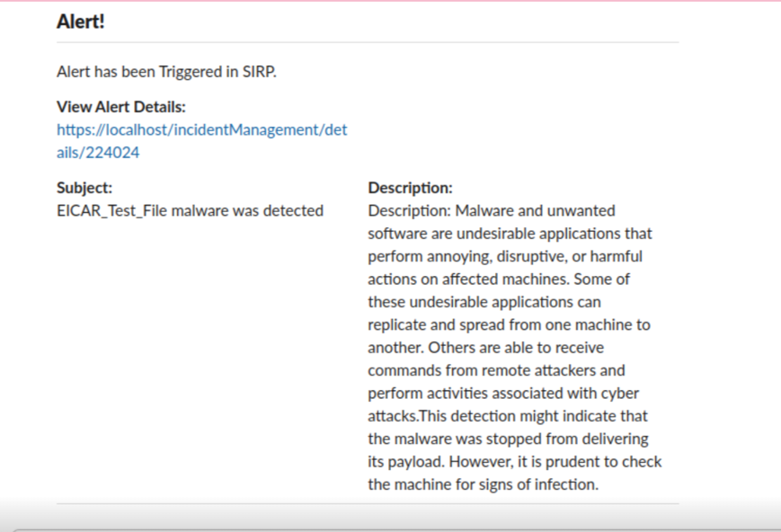Click the 'View Alert Details:' label
Screen dimensions: 781x532
coord(121,107)
